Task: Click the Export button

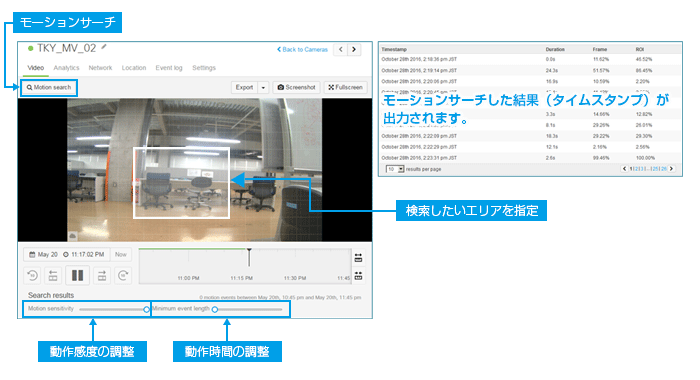Action: pyautogui.click(x=244, y=88)
